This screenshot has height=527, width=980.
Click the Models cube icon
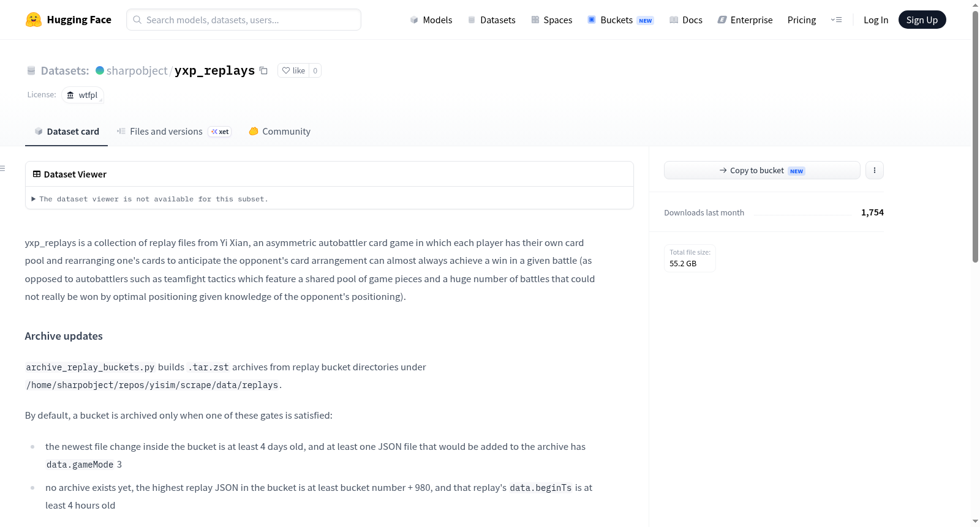pos(414,20)
